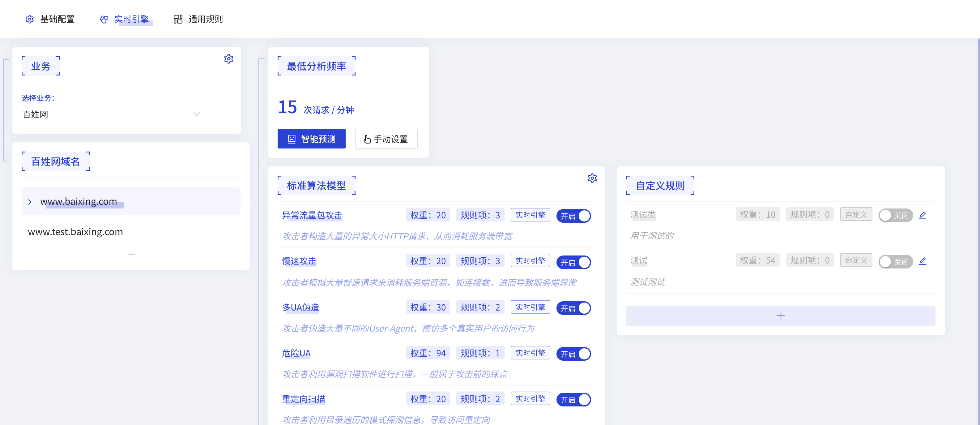This screenshot has width=980, height=425.
Task: Disable the 危险UA rule switch
Action: (573, 354)
